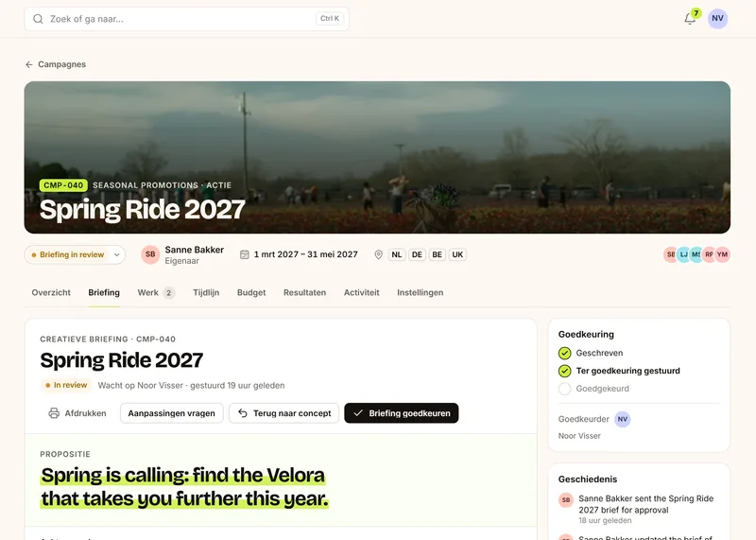Click the Goedkeuring panel heading
This screenshot has width=756, height=540.
[586, 335]
